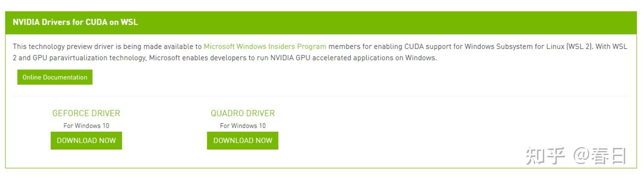Click the QUADRO DRIVER heading

[242, 113]
